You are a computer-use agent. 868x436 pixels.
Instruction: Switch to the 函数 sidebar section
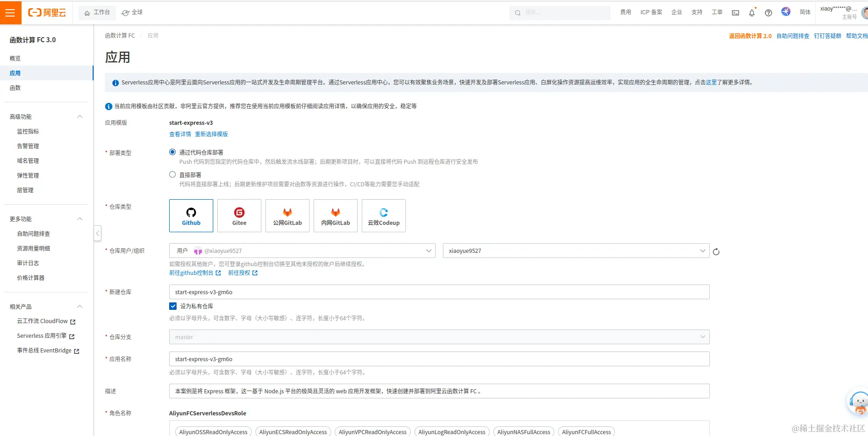[x=15, y=87]
